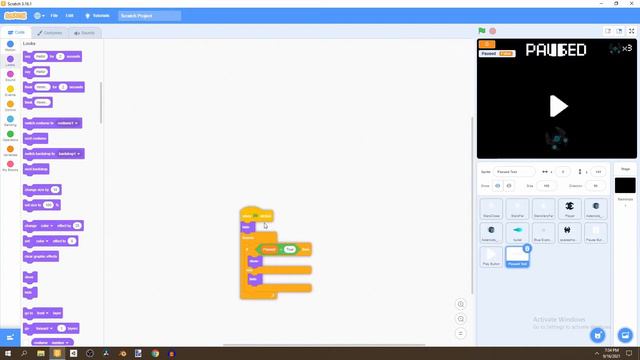Image resolution: width=640 pixels, height=360 pixels.
Task: Click the sprite Size field
Action: tap(546, 186)
